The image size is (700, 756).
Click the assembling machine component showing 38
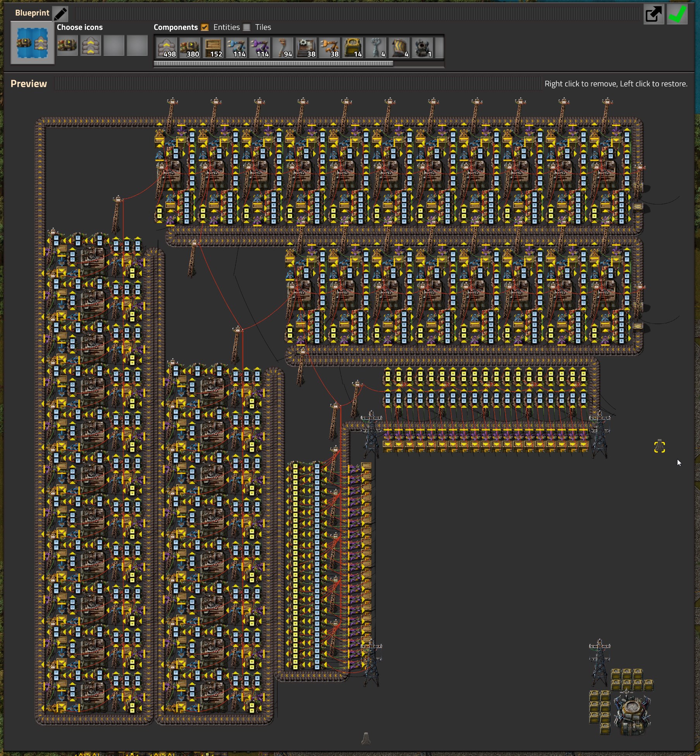306,48
